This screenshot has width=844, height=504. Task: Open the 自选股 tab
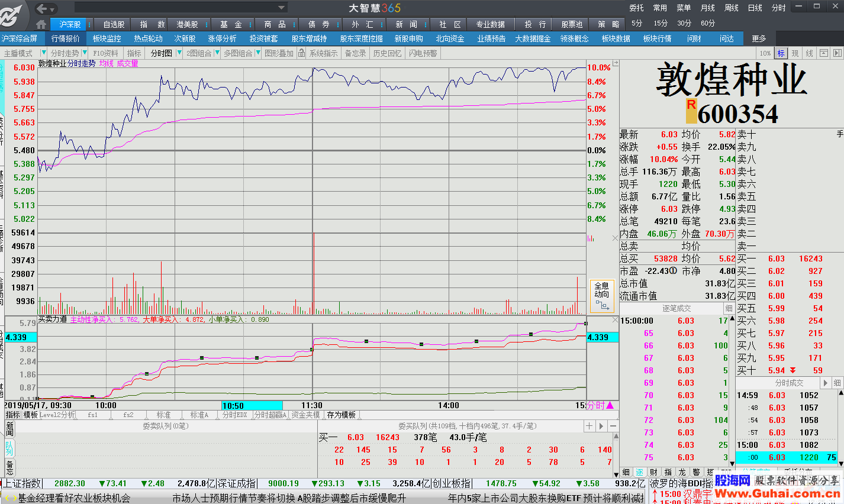coord(114,24)
